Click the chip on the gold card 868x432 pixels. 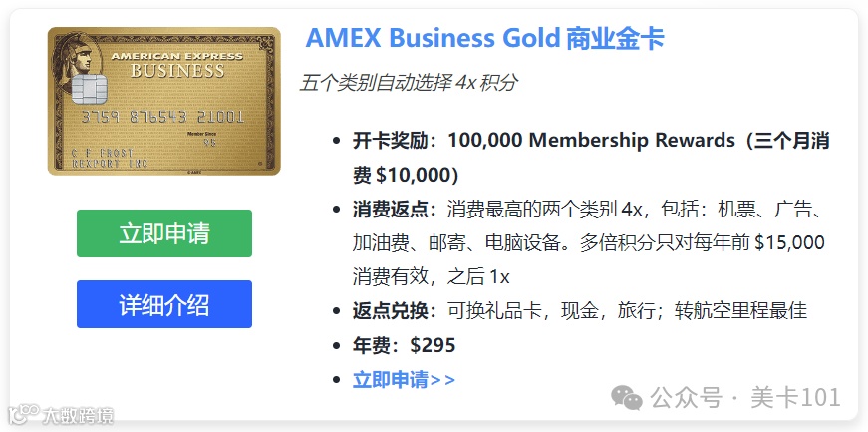click(x=89, y=89)
